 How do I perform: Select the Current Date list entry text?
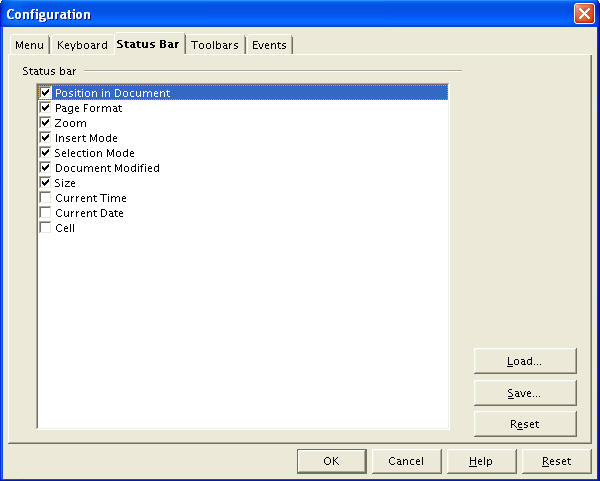point(89,213)
